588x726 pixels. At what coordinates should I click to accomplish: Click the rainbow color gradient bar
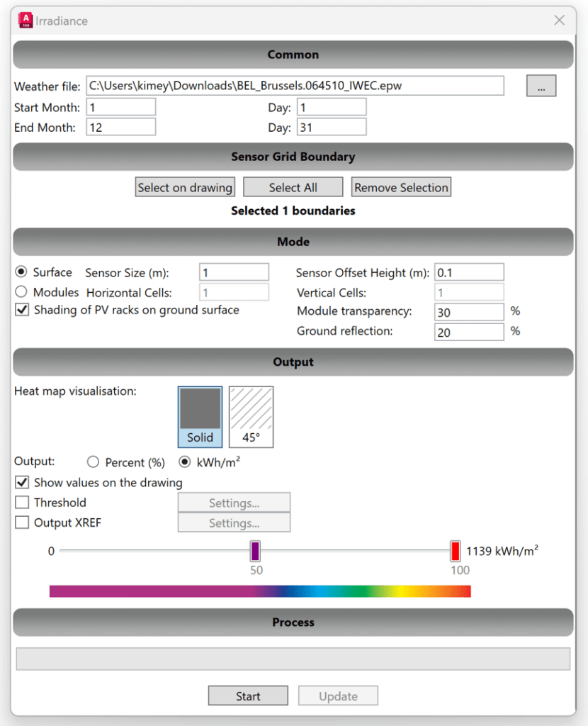(260, 591)
